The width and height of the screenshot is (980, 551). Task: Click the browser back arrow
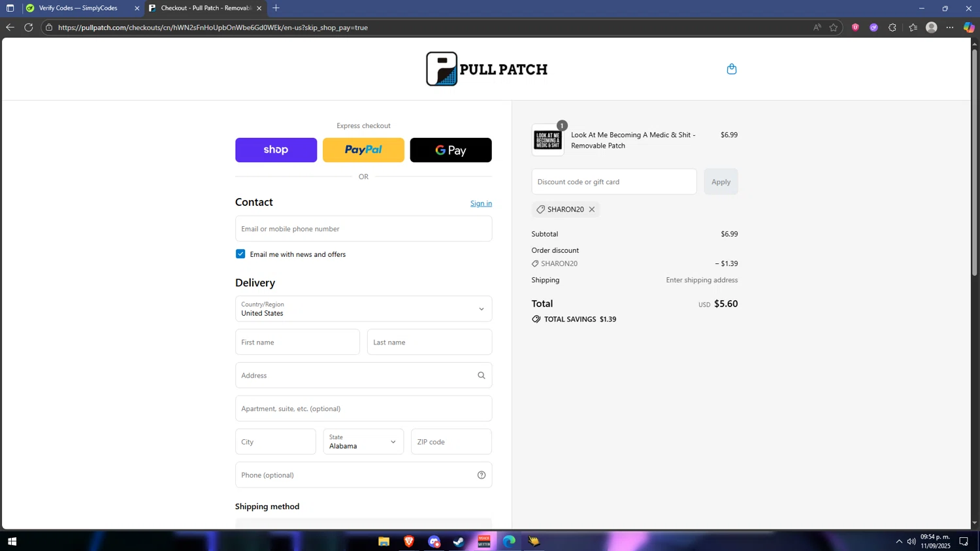[x=10, y=27]
